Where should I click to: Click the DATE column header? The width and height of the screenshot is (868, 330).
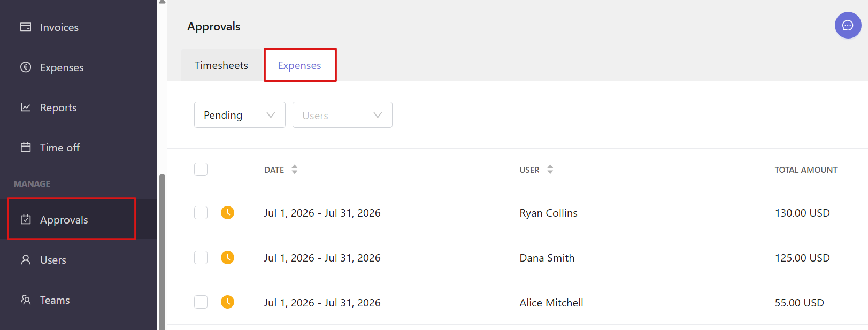pos(274,170)
